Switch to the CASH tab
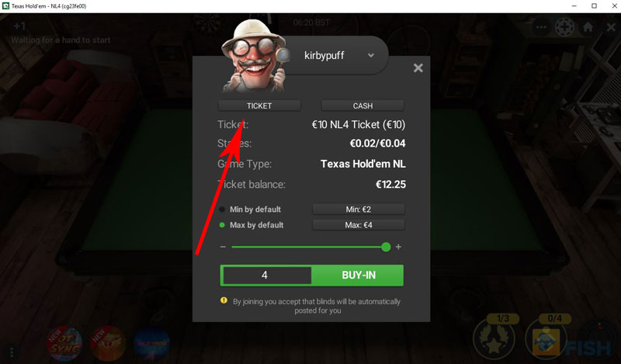The height and width of the screenshot is (364, 621). point(363,106)
